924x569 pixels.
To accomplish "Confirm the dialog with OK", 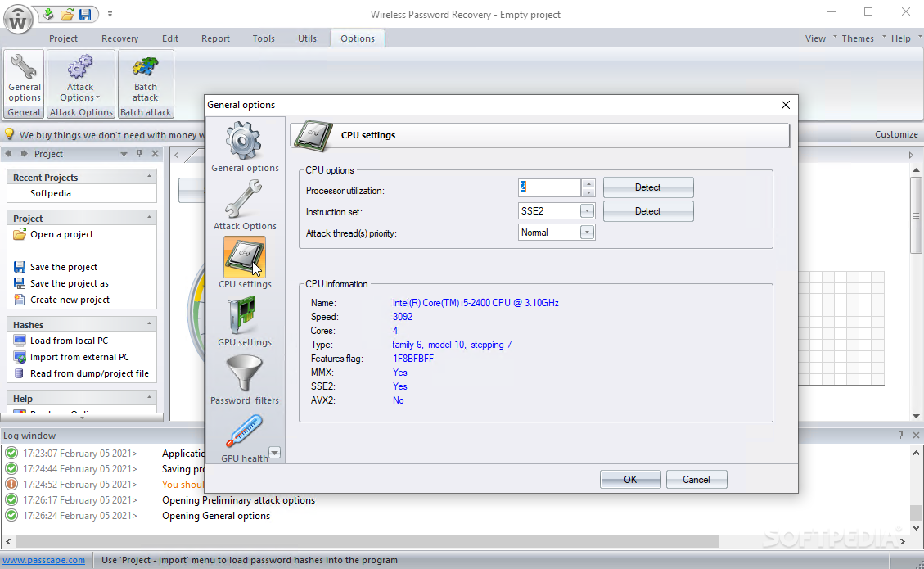I will (x=630, y=480).
